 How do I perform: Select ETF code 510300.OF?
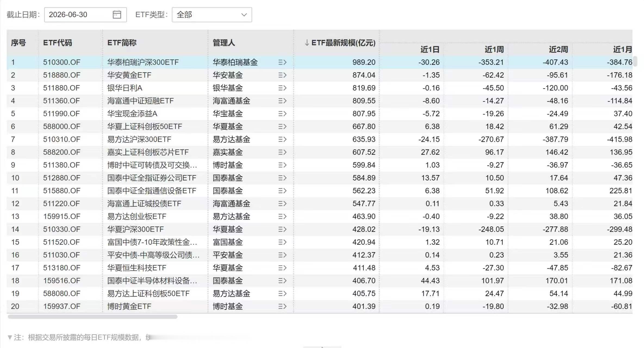pyautogui.click(x=62, y=62)
